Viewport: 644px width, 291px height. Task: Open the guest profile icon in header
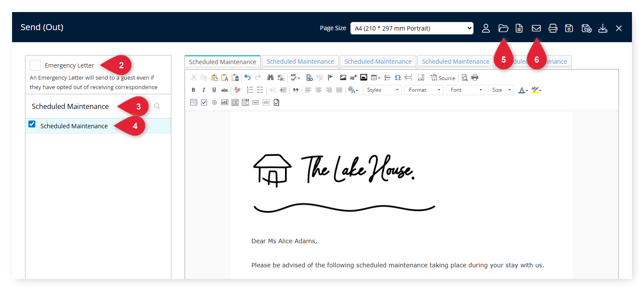coord(486,28)
